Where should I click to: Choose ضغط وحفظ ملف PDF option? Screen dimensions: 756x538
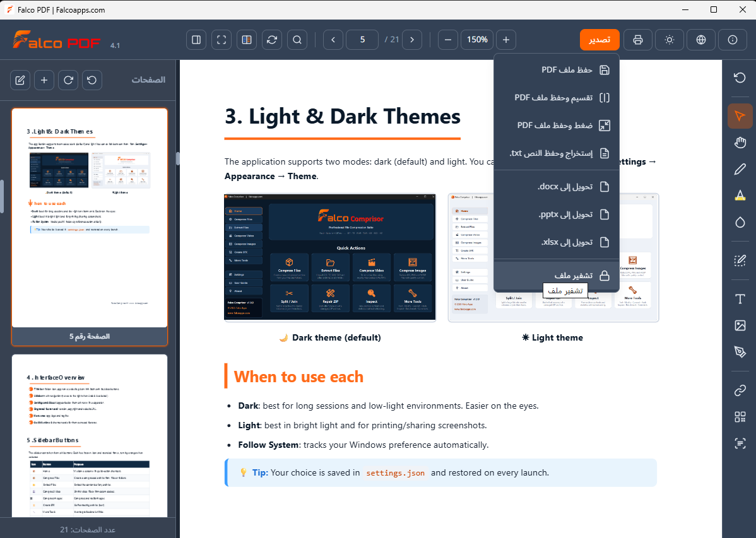[x=557, y=126]
